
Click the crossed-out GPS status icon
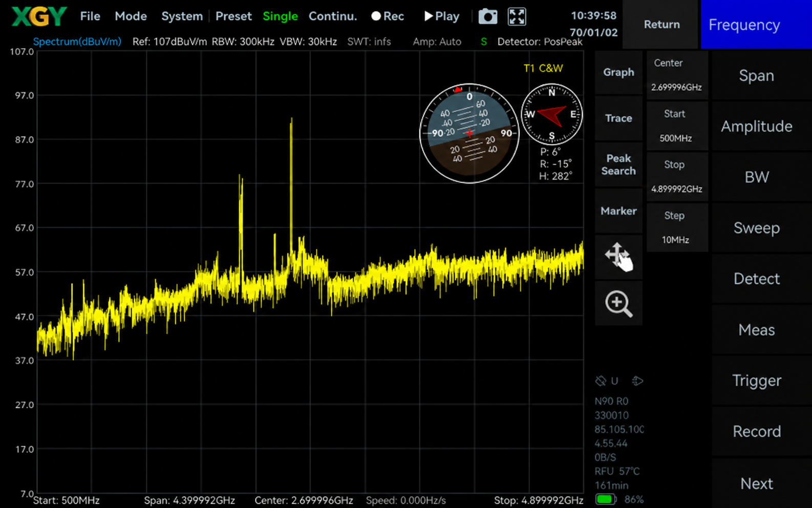(601, 380)
